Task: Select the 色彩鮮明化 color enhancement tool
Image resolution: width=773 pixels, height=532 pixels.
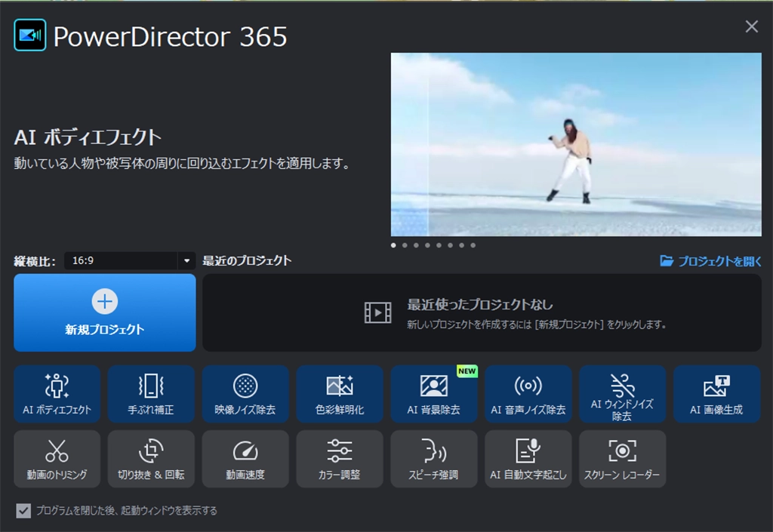Action: pos(340,394)
